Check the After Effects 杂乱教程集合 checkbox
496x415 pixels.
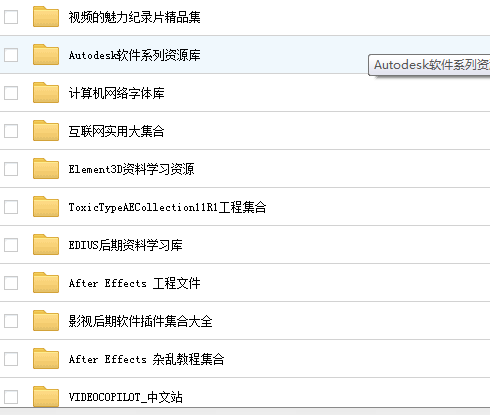coord(11,359)
